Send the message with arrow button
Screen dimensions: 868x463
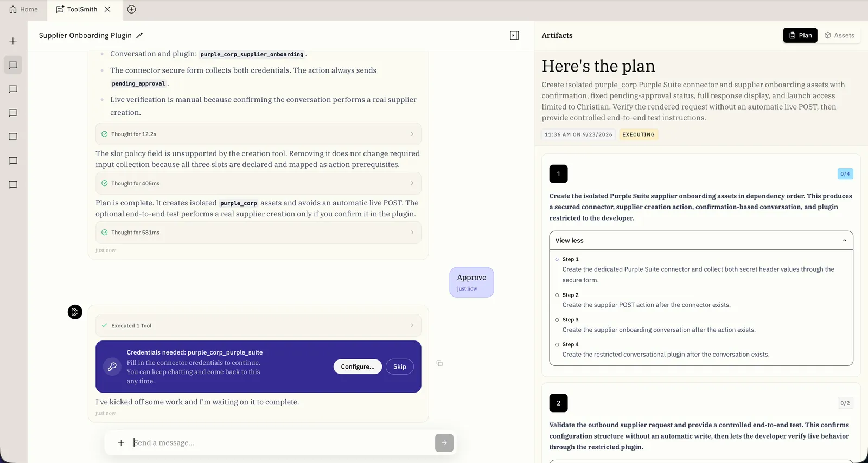click(444, 443)
